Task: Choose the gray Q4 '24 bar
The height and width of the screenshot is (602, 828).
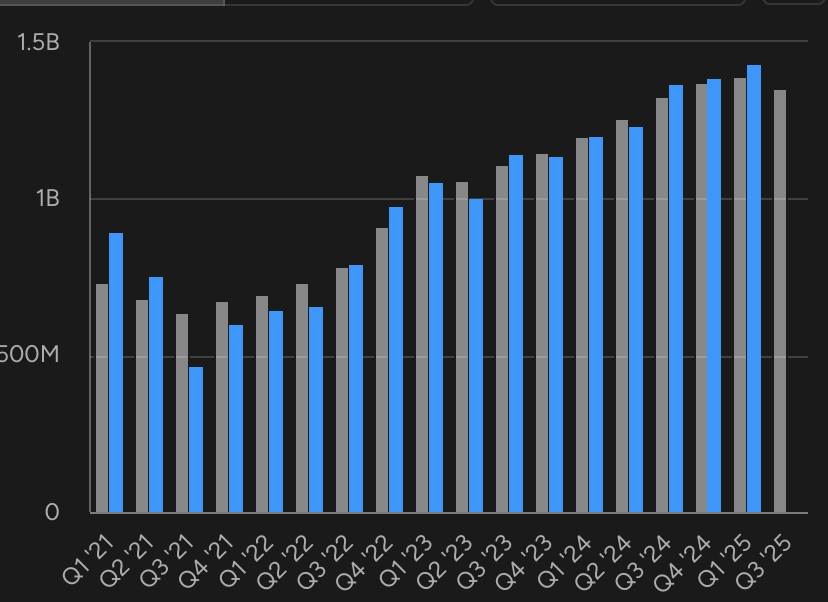Action: tap(702, 298)
